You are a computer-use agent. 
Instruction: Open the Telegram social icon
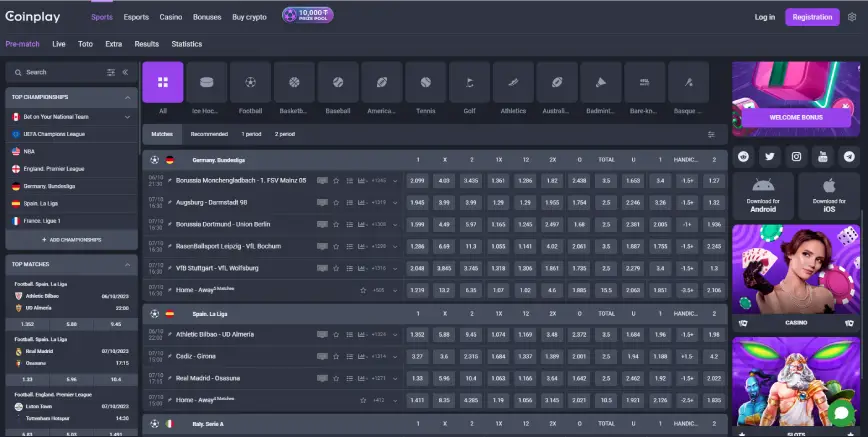[x=849, y=157]
